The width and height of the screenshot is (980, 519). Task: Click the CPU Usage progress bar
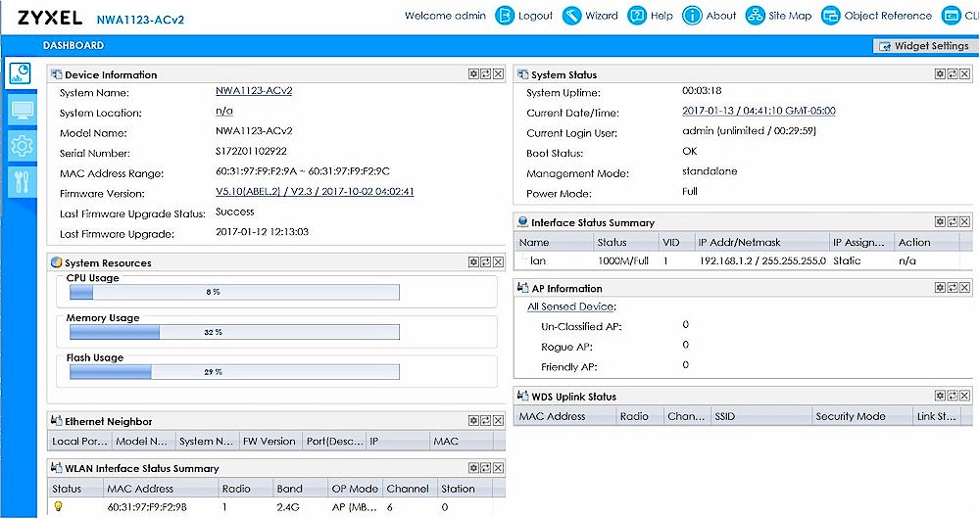(x=234, y=292)
